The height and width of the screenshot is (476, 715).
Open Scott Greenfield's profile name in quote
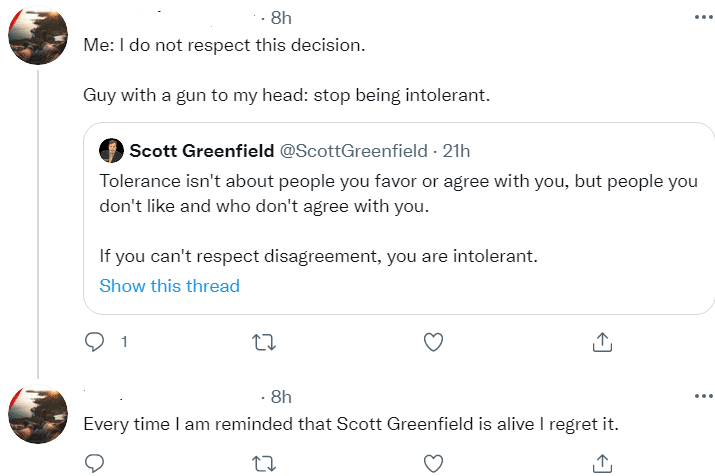coord(200,151)
